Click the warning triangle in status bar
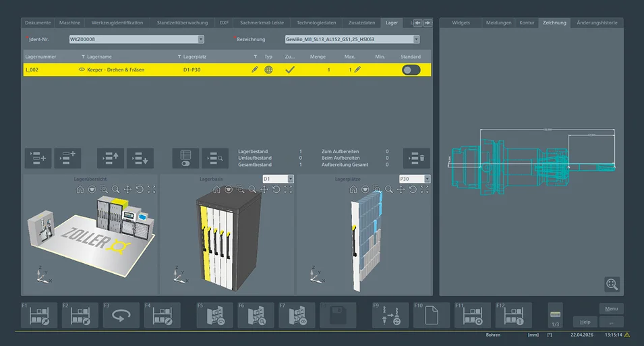This screenshot has height=346, width=644. tap(627, 335)
